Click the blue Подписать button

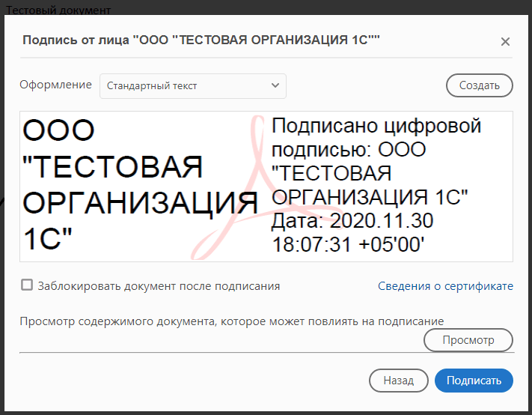[x=474, y=381]
